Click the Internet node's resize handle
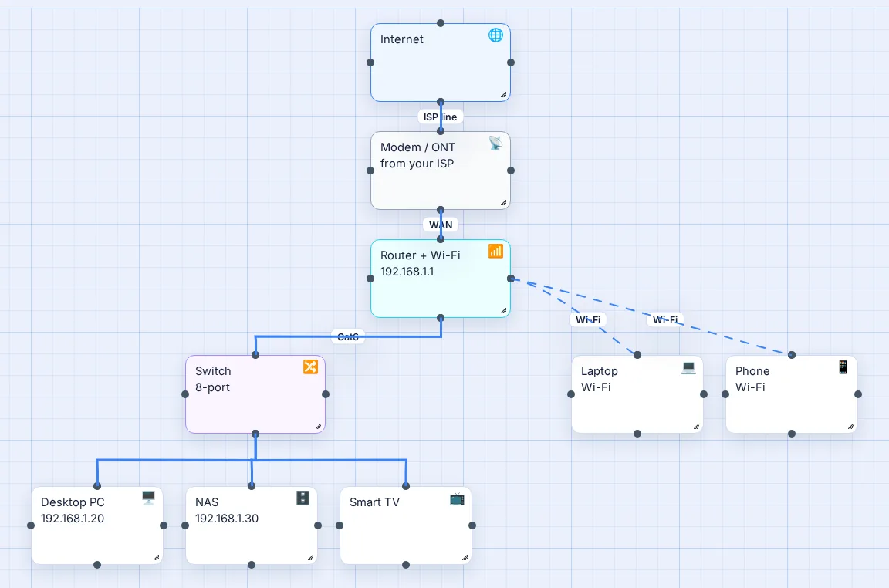This screenshot has width=889, height=588. pyautogui.click(x=503, y=95)
